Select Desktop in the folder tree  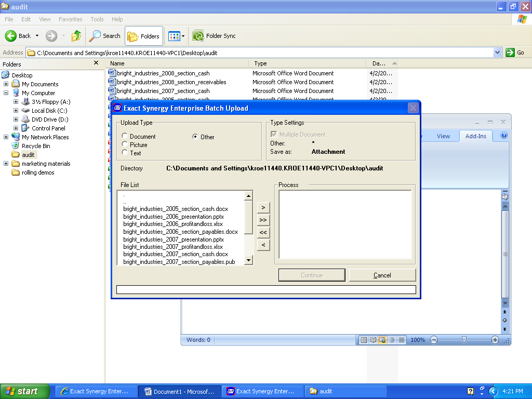pyautogui.click(x=22, y=75)
